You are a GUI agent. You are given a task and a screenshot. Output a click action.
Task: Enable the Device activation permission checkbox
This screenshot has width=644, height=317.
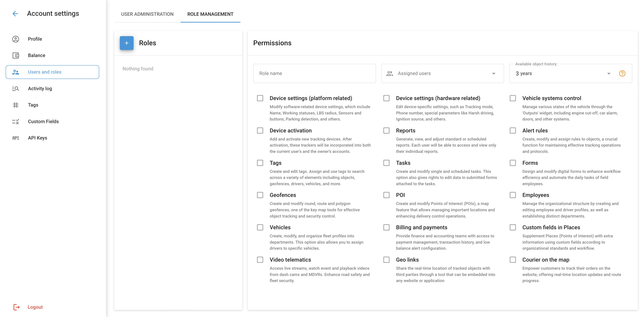260,130
